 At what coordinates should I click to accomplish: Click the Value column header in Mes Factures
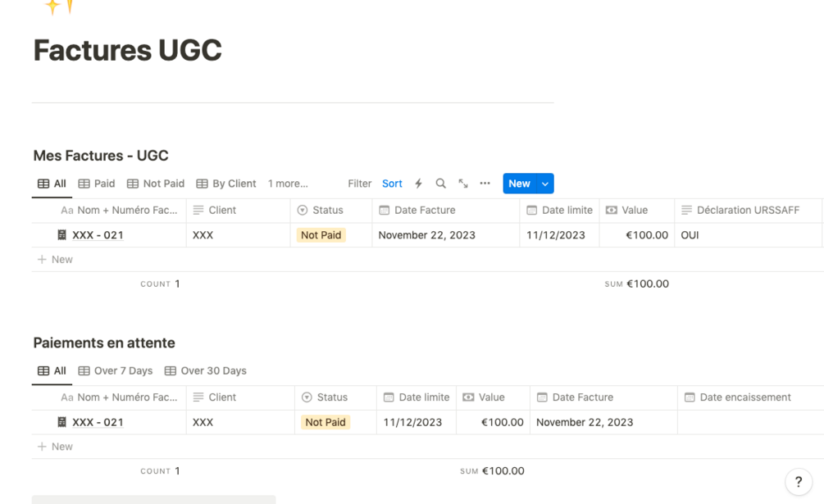click(x=635, y=211)
